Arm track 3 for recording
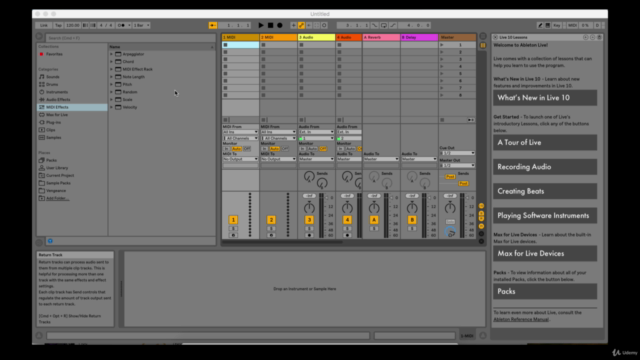This screenshot has width=640, height=360. [309, 236]
